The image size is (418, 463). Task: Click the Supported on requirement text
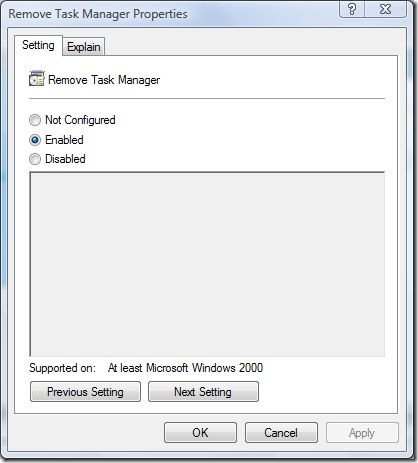point(185,368)
